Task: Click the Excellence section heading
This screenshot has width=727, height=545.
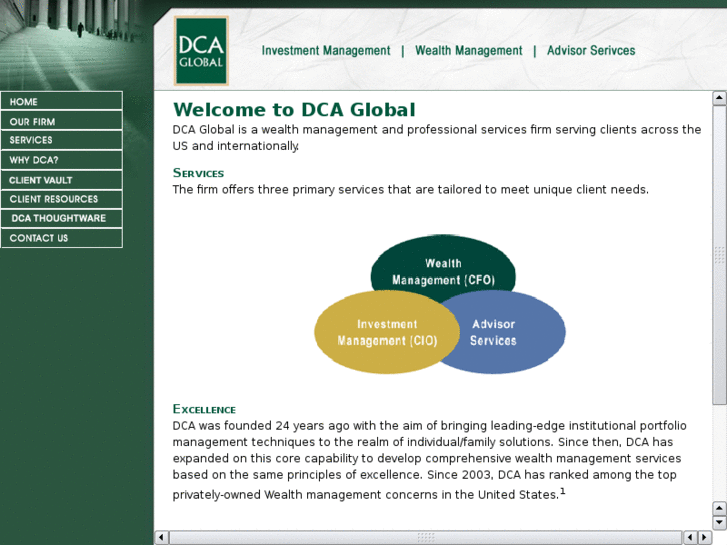Action: (x=204, y=409)
